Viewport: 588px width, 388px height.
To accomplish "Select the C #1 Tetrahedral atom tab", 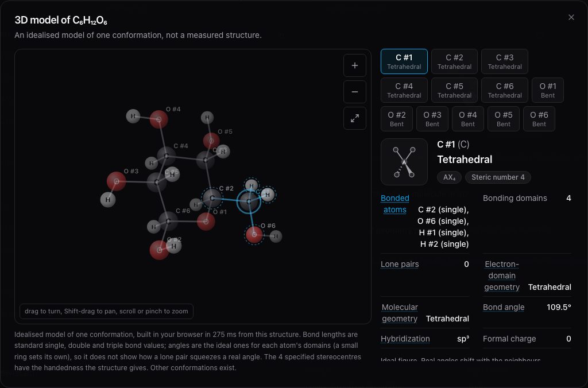I will point(404,61).
